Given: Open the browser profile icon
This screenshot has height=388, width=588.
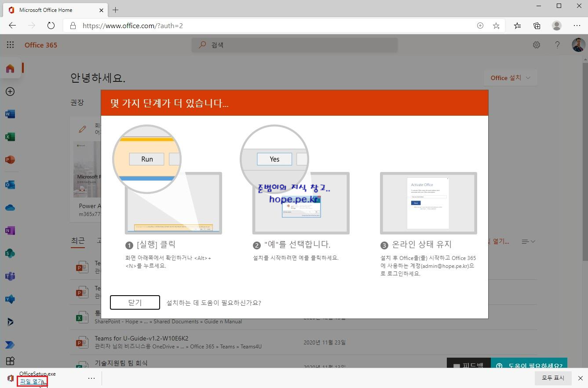Looking at the screenshot, I should tap(557, 26).
